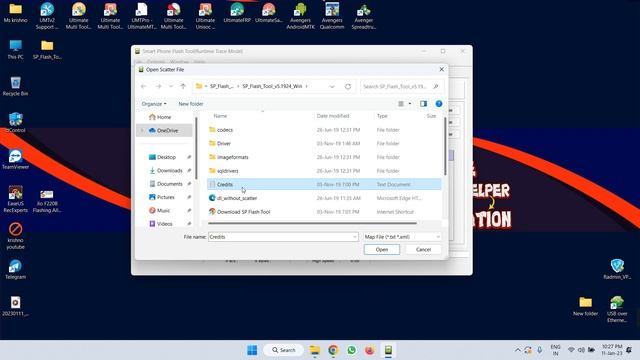Click the Cancel button

[x=423, y=249]
